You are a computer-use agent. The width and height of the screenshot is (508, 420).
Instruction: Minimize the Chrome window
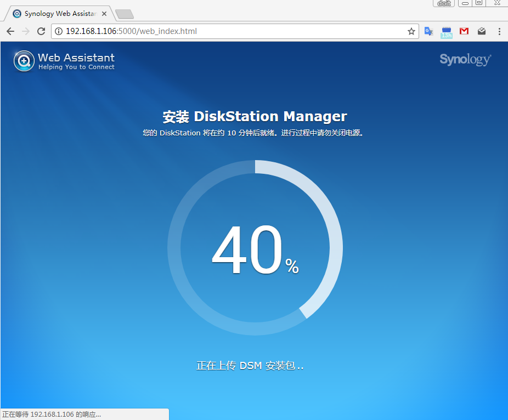click(x=465, y=3)
